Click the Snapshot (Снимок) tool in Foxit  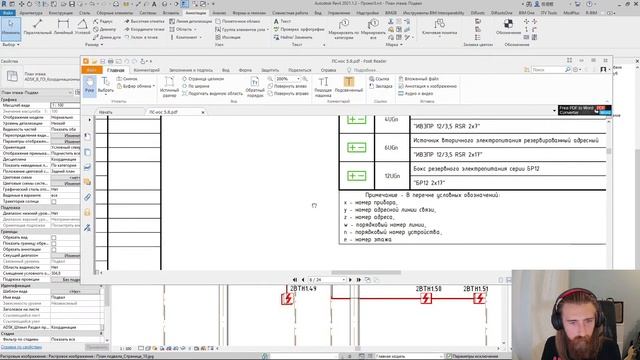coord(127,79)
